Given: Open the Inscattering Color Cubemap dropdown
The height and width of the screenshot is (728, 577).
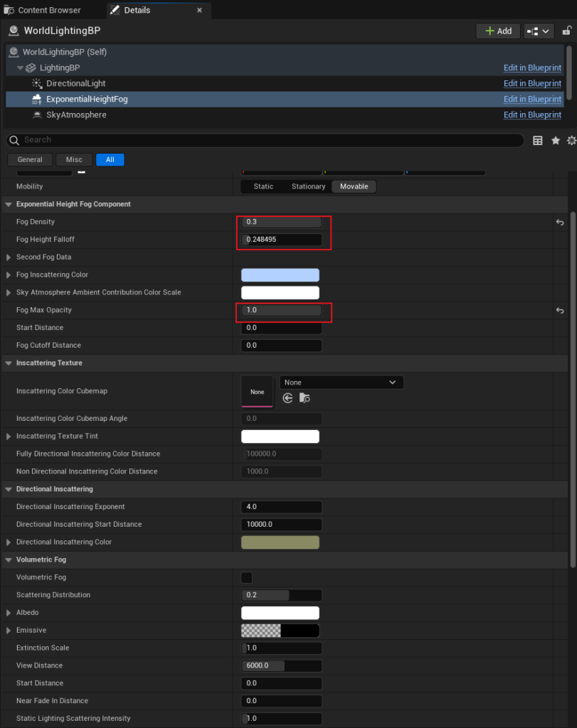Looking at the screenshot, I should [342, 382].
